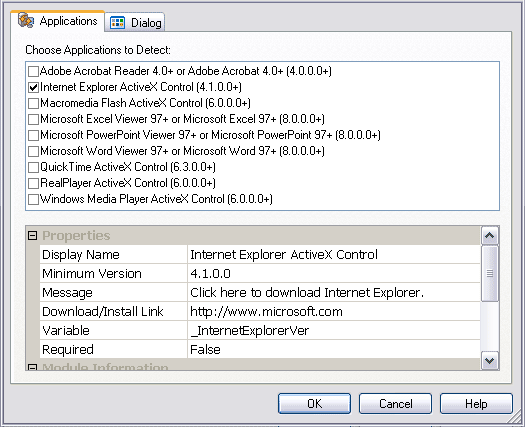Select the 'Message' property label
Screen dimensions: 525x427
pyautogui.click(x=67, y=293)
